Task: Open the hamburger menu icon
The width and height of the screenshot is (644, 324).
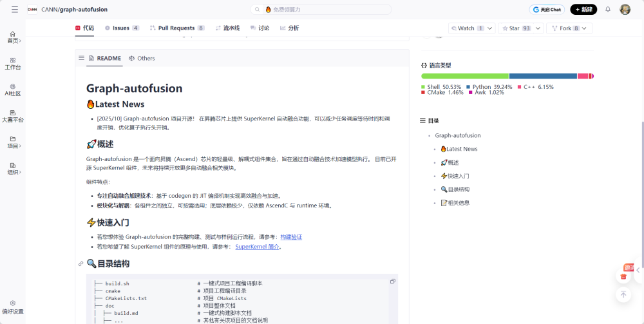Action: tap(15, 10)
